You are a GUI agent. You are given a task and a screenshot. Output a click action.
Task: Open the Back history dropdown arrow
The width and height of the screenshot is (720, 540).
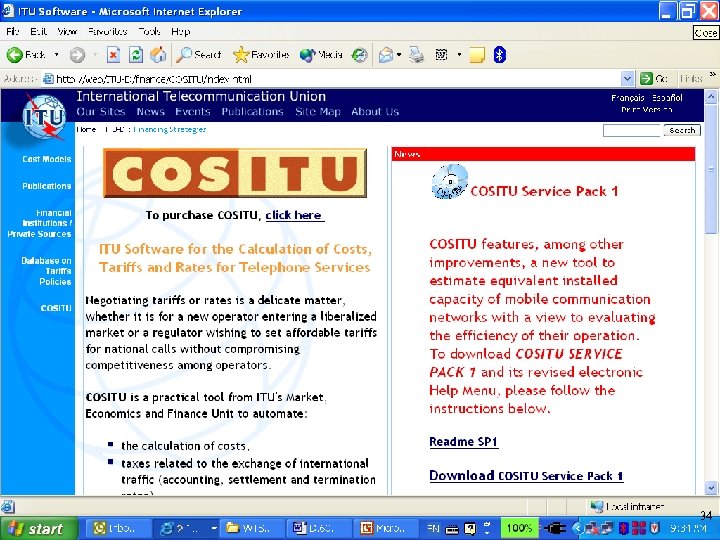[x=56, y=55]
